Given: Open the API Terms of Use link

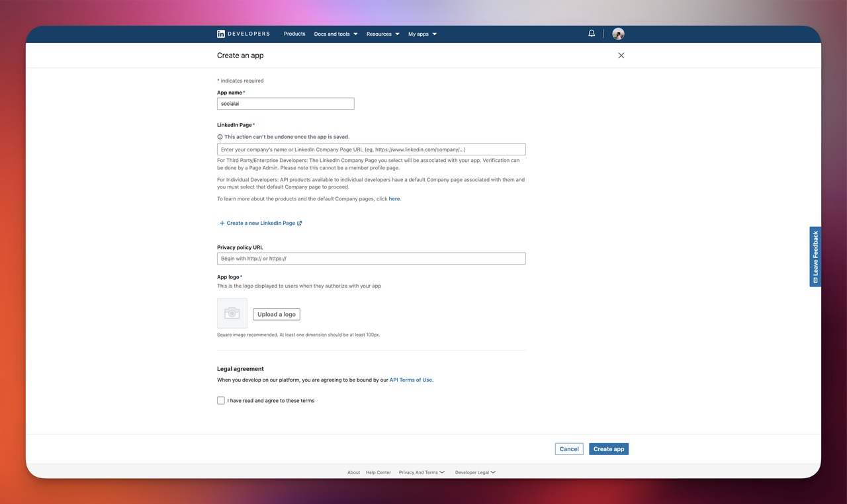Looking at the screenshot, I should pos(411,380).
